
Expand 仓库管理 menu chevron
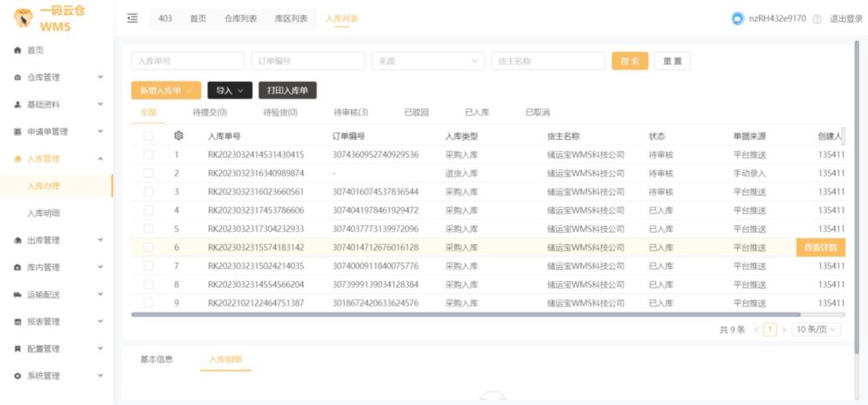point(100,78)
